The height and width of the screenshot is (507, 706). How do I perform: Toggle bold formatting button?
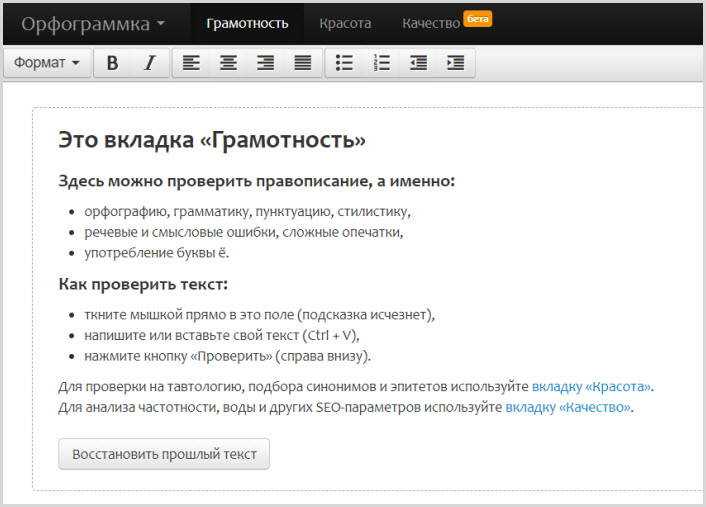(113, 63)
